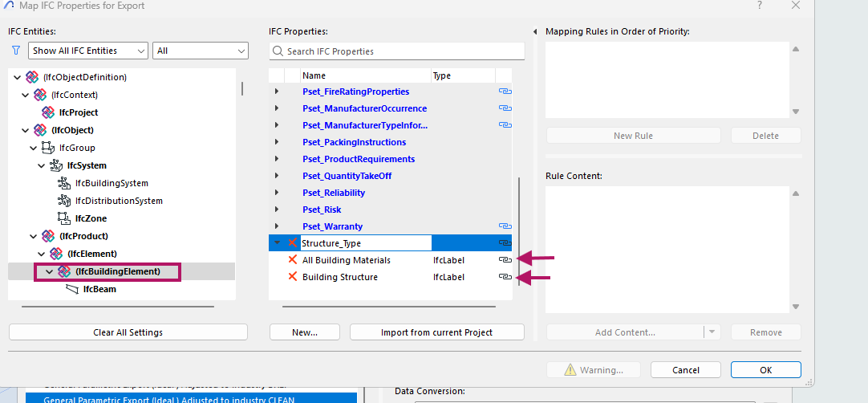This screenshot has width=868, height=403.
Task: Click the mapping link icon for All Building Materials
Action: pyautogui.click(x=505, y=260)
